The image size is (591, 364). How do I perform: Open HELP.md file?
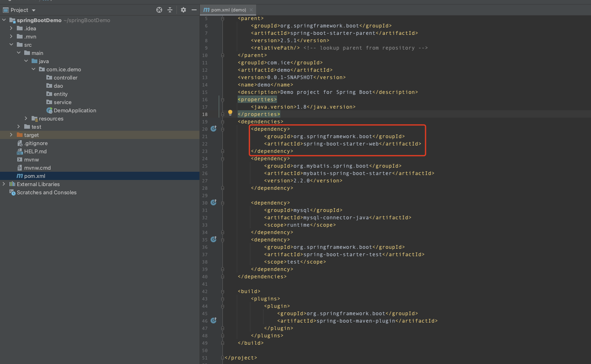(35, 151)
